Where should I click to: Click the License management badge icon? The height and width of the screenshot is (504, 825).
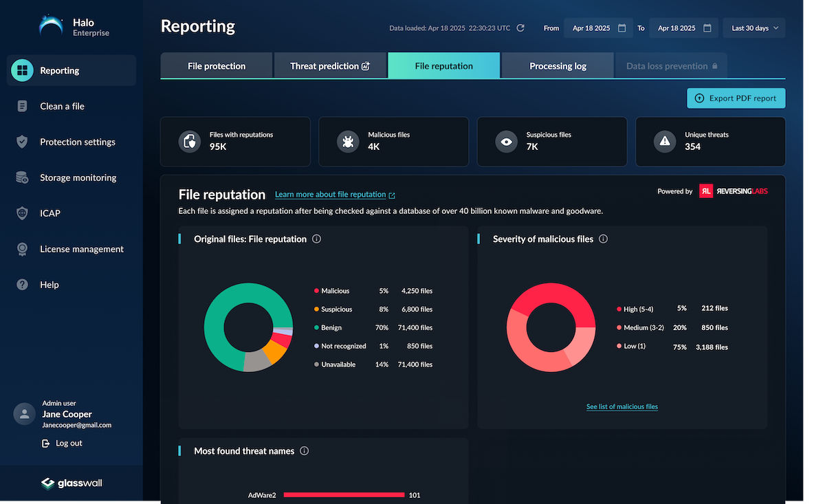(23, 249)
